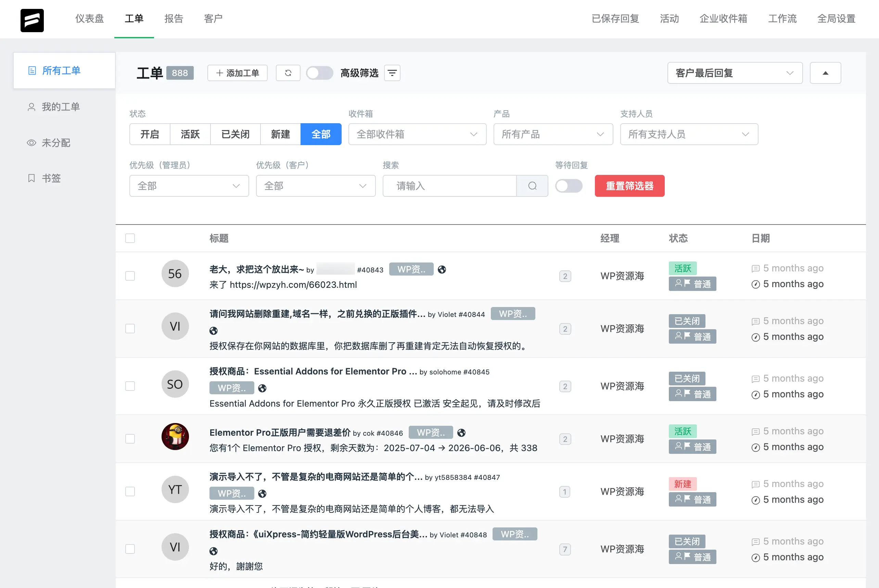Click the reply count badge 1 on ticket #40847

(565, 491)
